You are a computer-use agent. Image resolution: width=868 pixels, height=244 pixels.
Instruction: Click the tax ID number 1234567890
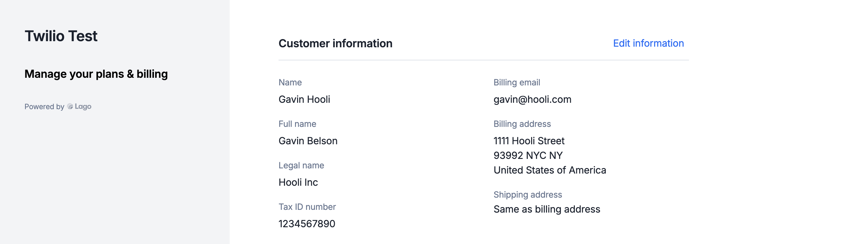(307, 224)
